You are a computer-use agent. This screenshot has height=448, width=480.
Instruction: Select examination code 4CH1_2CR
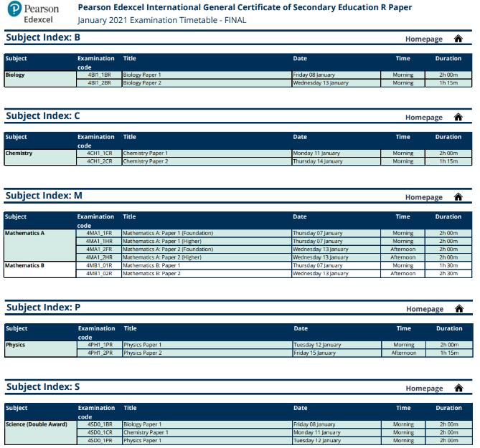tap(99, 161)
